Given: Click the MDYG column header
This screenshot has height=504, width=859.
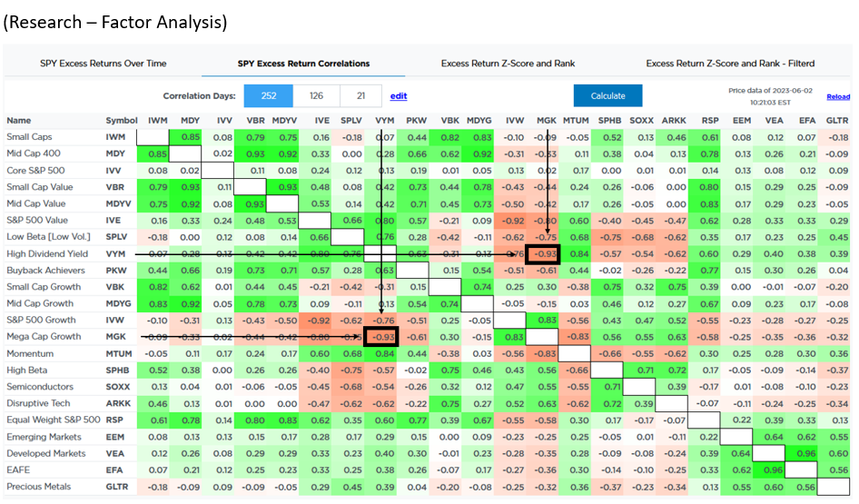Looking at the screenshot, I should (479, 121).
